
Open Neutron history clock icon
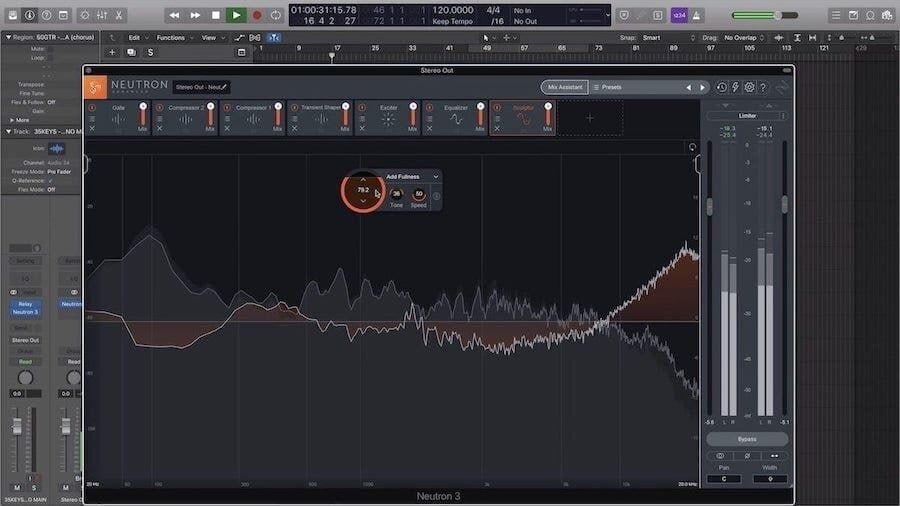click(x=722, y=88)
